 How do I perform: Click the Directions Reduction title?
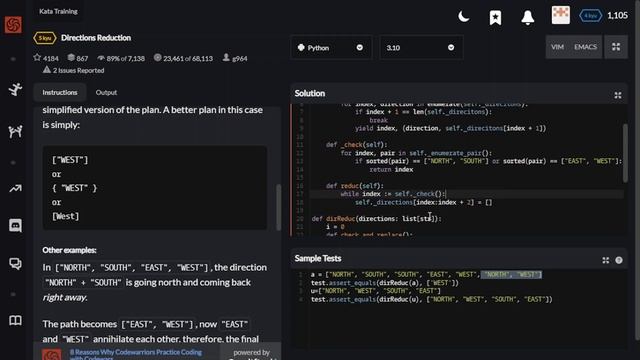tap(96, 38)
